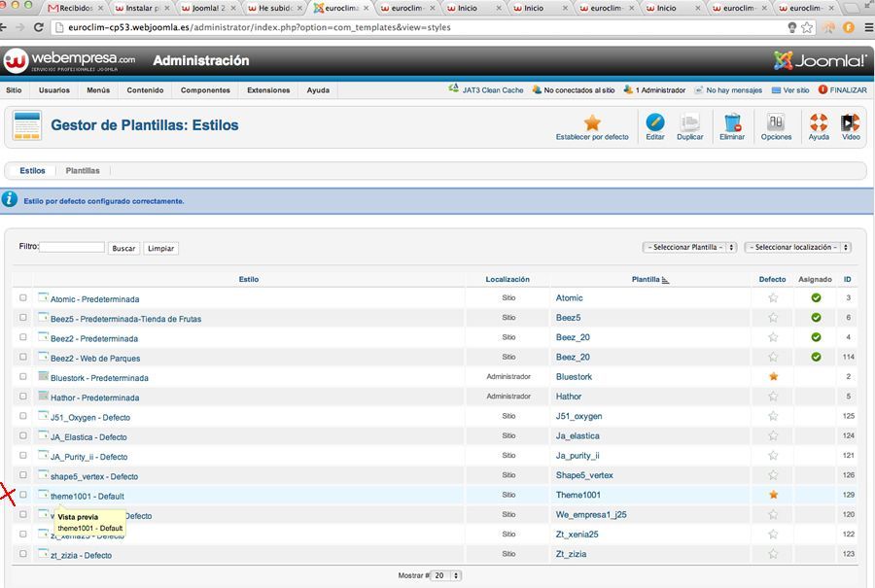Check the zt_zizia - Defecto checkbox

(x=23, y=554)
